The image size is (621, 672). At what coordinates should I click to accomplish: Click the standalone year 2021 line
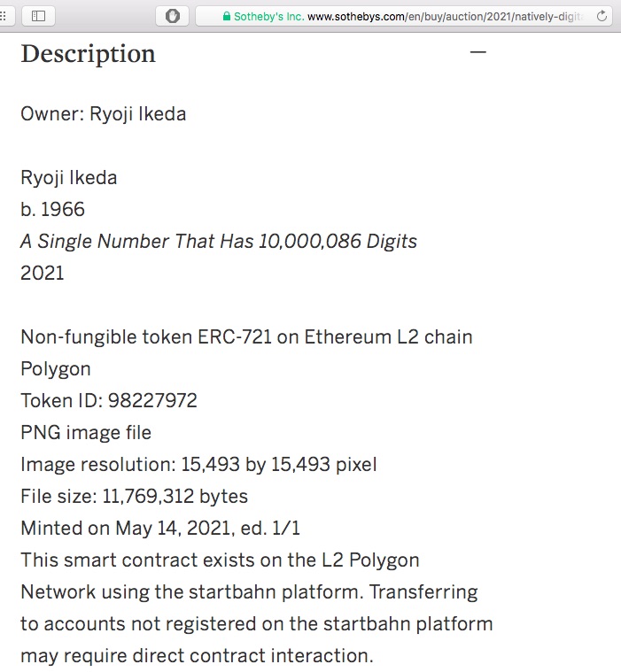coord(43,273)
